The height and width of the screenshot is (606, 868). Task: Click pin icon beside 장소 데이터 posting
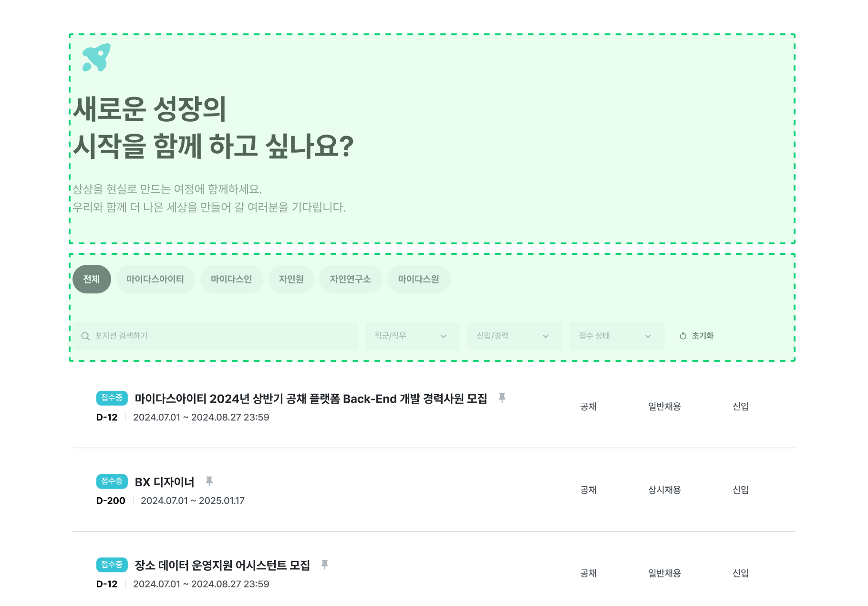324,564
